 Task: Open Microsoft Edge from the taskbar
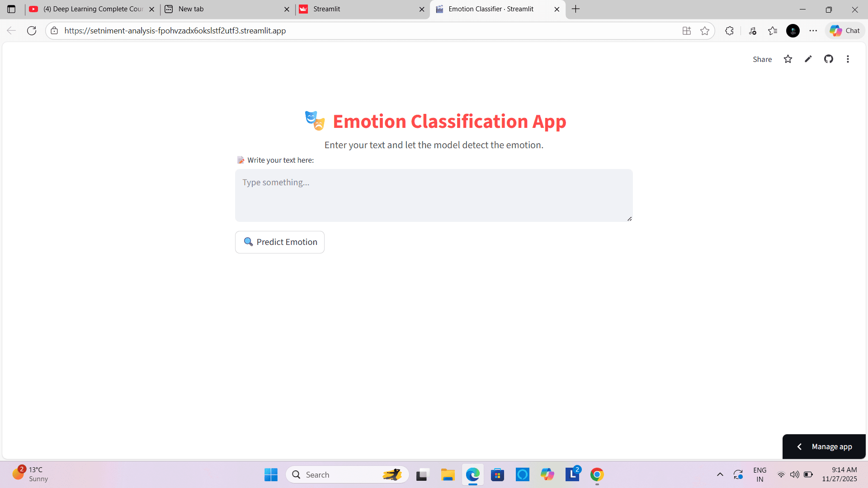(473, 474)
